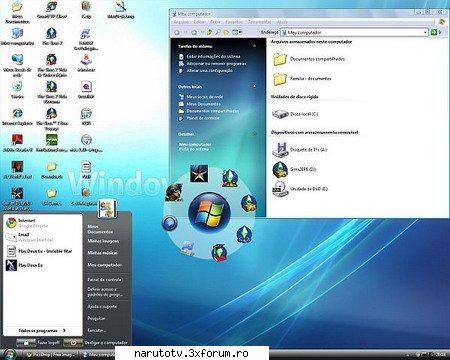The image size is (450, 360).
Task: Click the user picture atop Start menu
Action: 107,209
